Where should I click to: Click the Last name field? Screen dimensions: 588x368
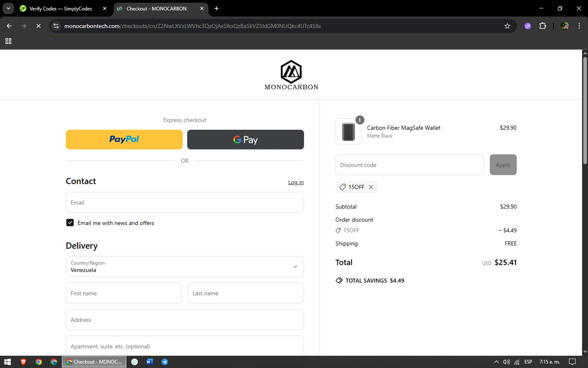pos(246,293)
